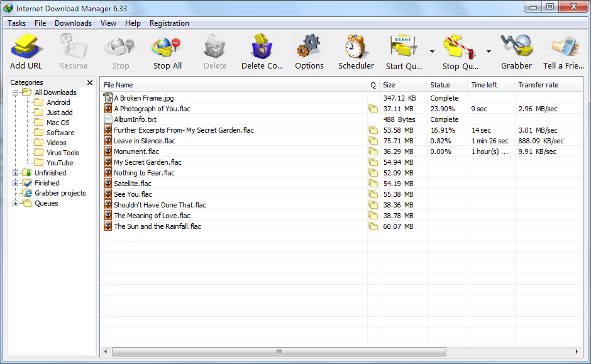
Task: Click the scrollbar right arrow
Action: tap(577, 351)
